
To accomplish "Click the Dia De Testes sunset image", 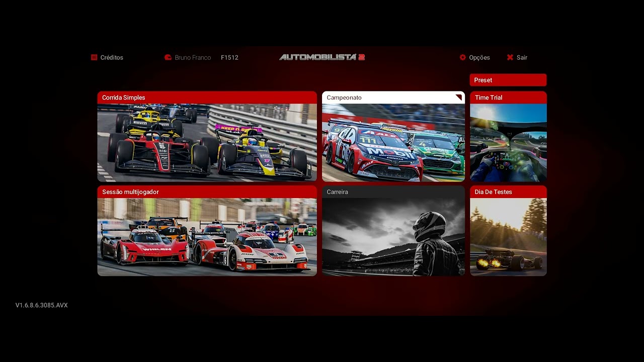I will click(x=508, y=237).
